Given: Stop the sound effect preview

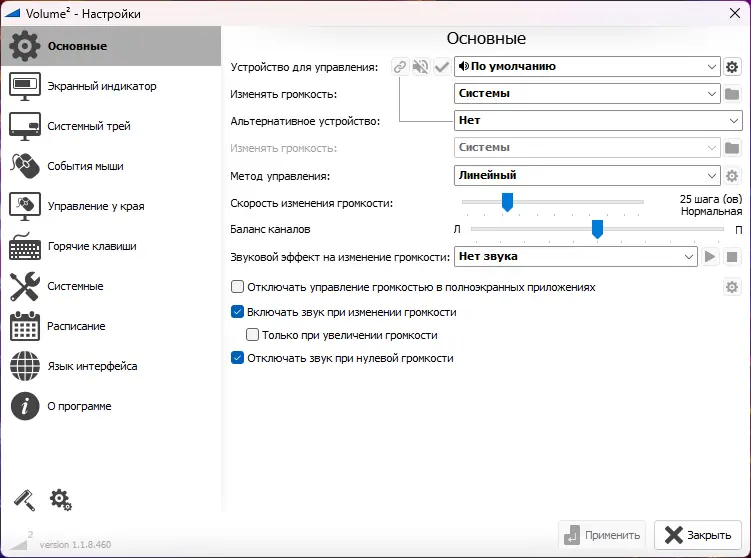Looking at the screenshot, I should pyautogui.click(x=732, y=257).
